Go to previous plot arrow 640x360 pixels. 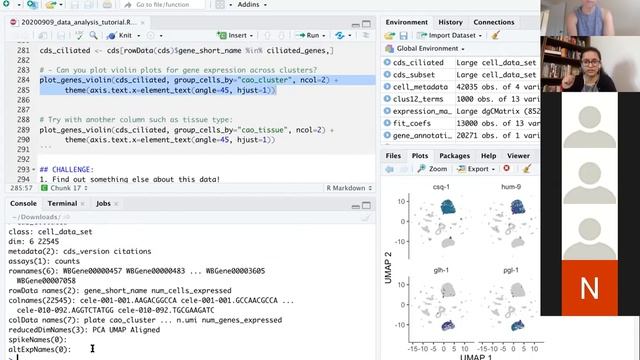click(x=389, y=169)
